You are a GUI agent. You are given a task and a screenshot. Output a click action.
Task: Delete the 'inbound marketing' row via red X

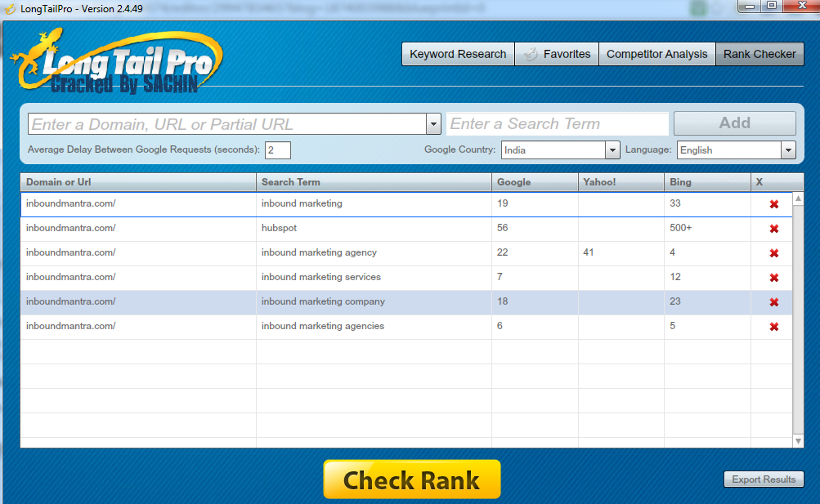tap(774, 204)
